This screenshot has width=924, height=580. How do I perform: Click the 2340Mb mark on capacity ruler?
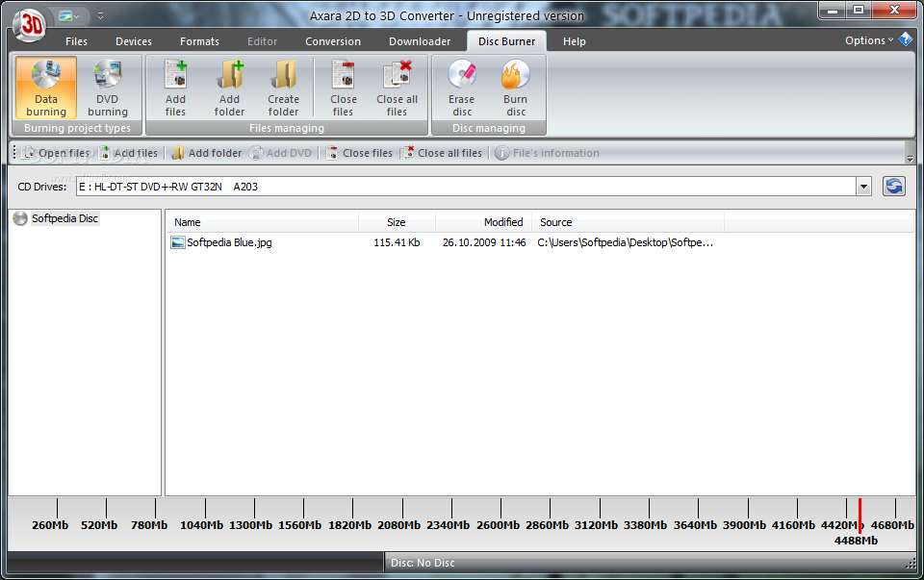pos(449,524)
